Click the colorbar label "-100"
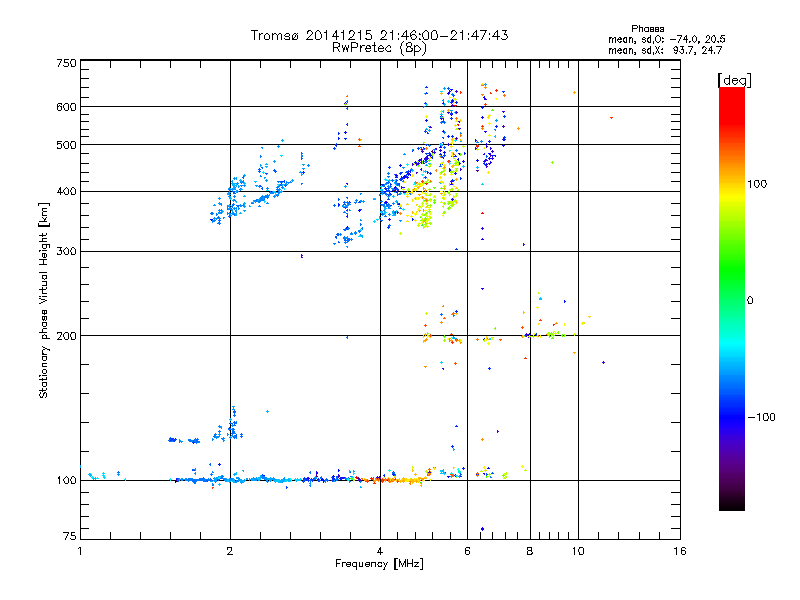The width and height of the screenshot is (800, 600). pyautogui.click(x=761, y=417)
